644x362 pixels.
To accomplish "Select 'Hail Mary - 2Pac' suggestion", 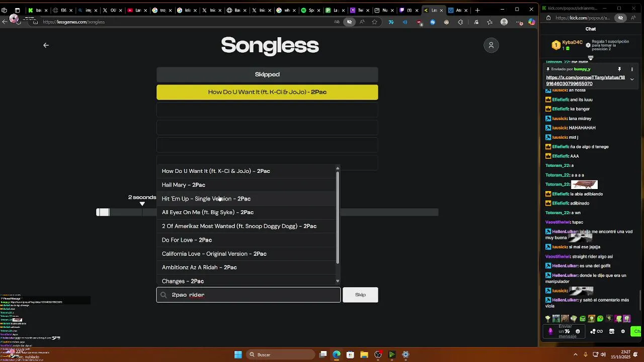I will (x=247, y=185).
